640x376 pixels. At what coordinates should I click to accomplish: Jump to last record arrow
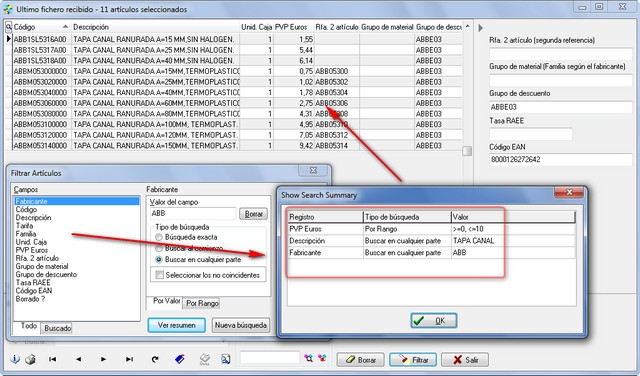click(x=129, y=359)
